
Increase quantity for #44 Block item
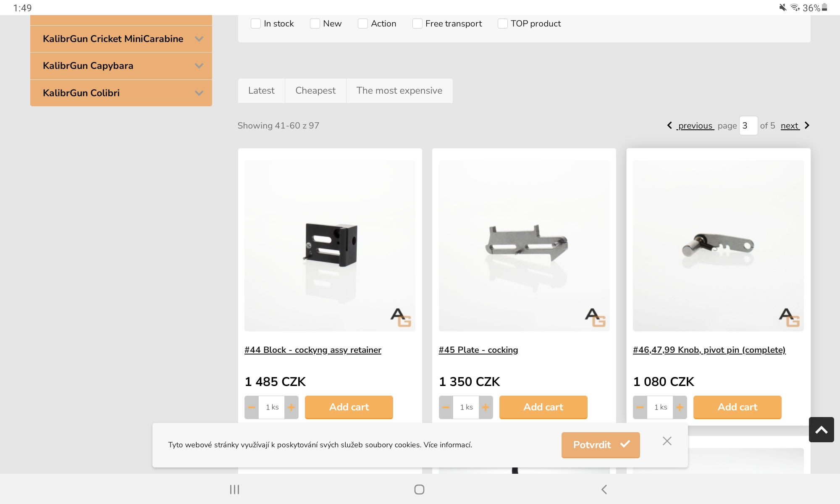pos(291,407)
